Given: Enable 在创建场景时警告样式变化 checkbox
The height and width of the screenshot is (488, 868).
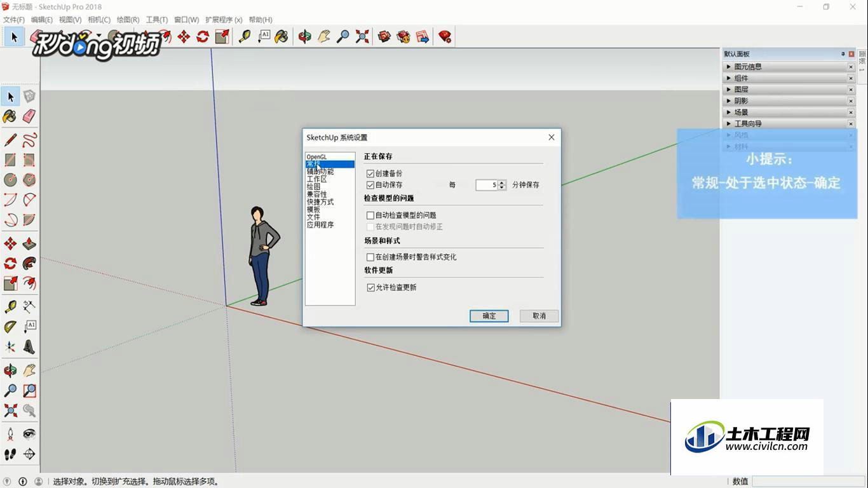Looking at the screenshot, I should 370,257.
